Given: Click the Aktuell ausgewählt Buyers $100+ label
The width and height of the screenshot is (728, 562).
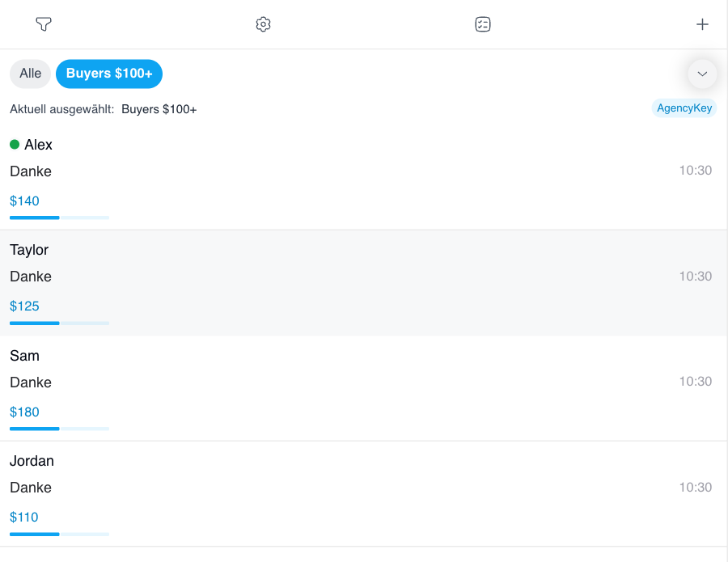Looking at the screenshot, I should tap(103, 109).
